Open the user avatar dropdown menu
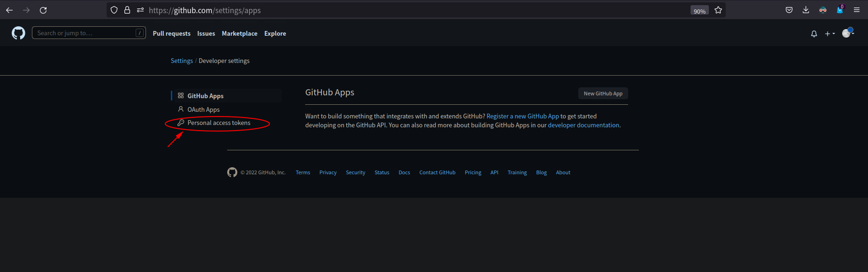 [x=848, y=33]
